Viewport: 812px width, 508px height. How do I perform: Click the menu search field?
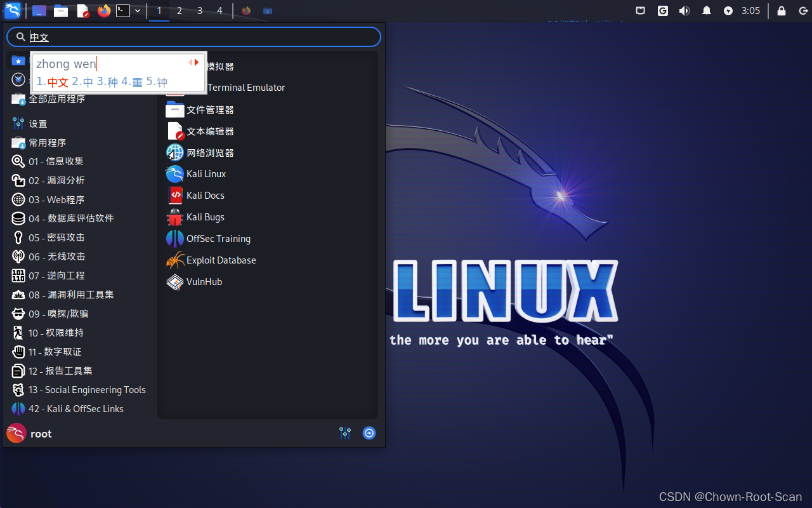pos(193,37)
